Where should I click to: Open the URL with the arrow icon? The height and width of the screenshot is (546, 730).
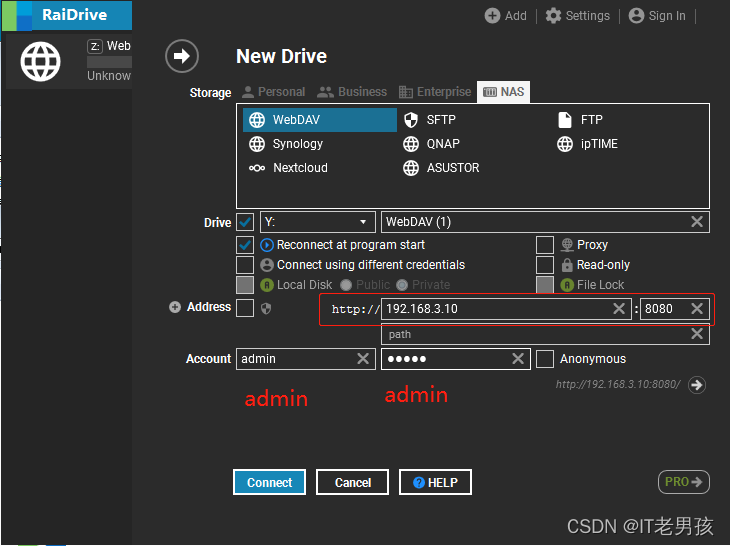[x=697, y=385]
